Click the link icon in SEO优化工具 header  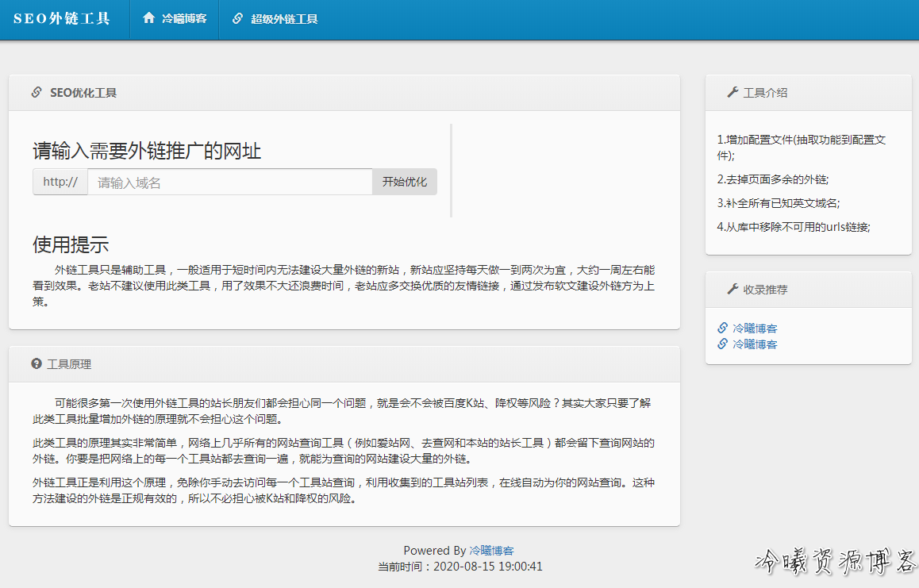[37, 93]
